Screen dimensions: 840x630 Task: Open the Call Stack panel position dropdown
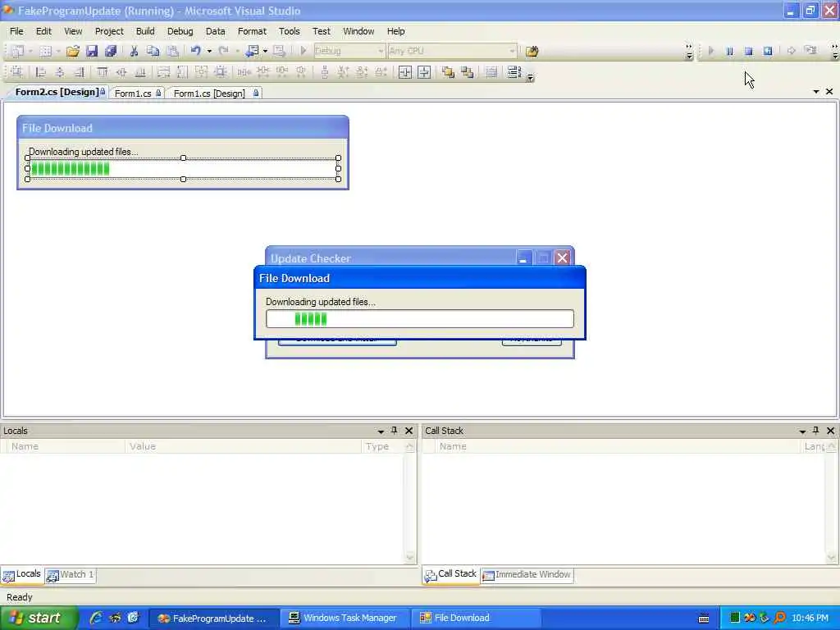pos(802,431)
